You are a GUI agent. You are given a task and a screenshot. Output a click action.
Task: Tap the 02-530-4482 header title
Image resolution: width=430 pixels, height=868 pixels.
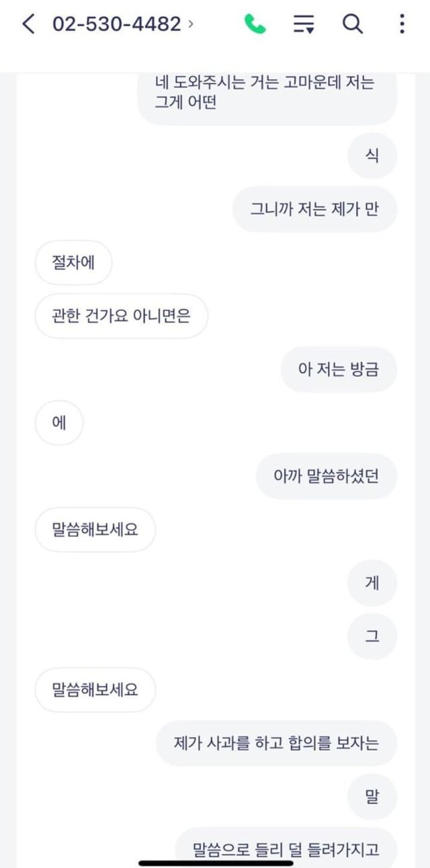pos(116,25)
